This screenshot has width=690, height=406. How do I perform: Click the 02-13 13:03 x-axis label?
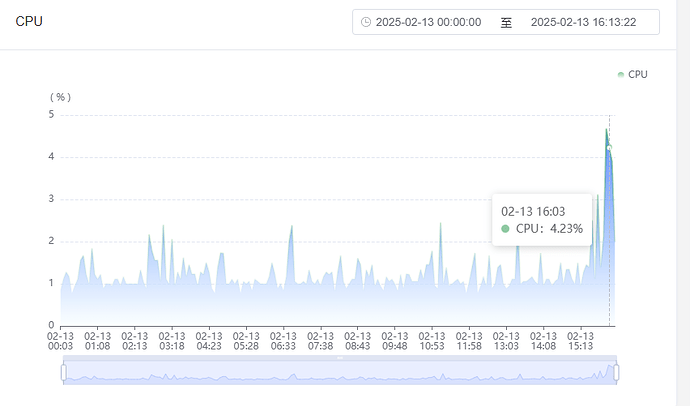pos(506,341)
